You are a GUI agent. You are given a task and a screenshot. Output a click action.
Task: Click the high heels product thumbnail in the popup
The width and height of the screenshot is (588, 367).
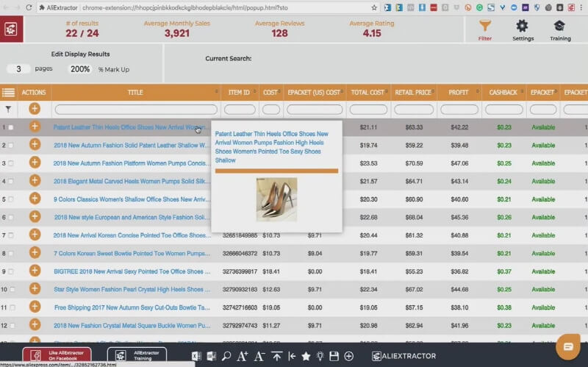pyautogui.click(x=277, y=199)
